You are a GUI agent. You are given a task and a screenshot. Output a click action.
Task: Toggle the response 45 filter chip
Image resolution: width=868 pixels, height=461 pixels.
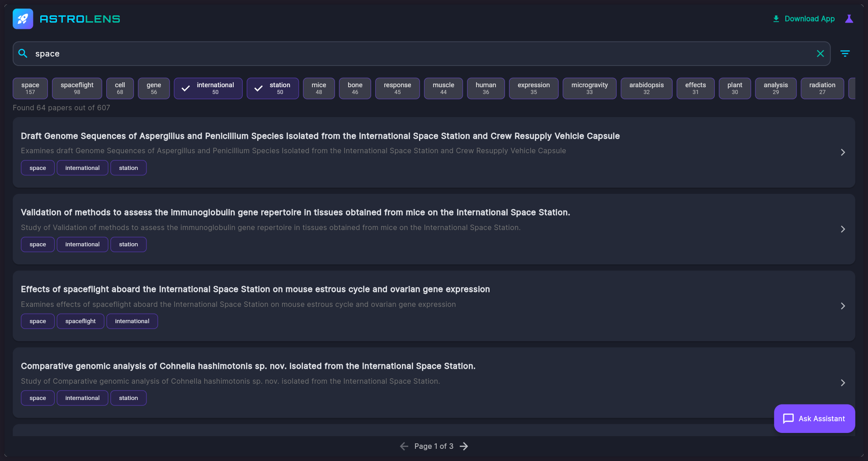(x=397, y=88)
